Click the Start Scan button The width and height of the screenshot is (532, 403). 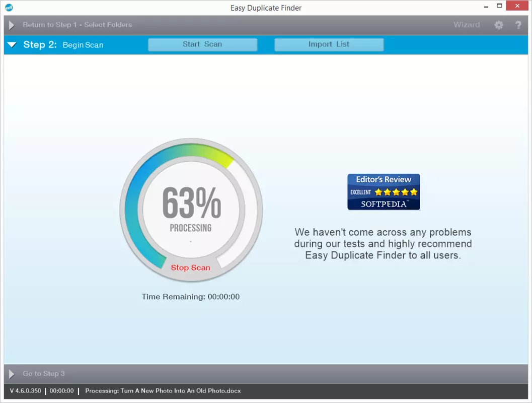tap(202, 44)
